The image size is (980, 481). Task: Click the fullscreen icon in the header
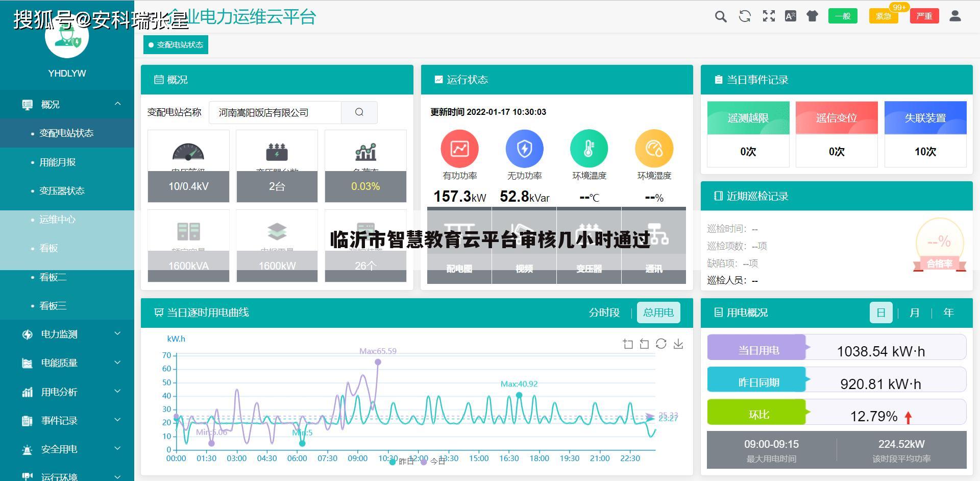(768, 16)
